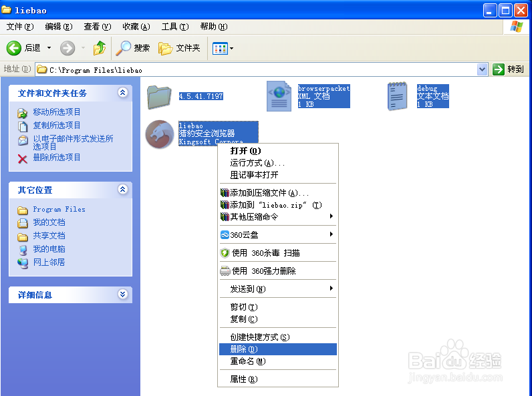532x396 pixels.
Task: Click the Network Neighborhood sidebar icon
Action: pos(23,263)
